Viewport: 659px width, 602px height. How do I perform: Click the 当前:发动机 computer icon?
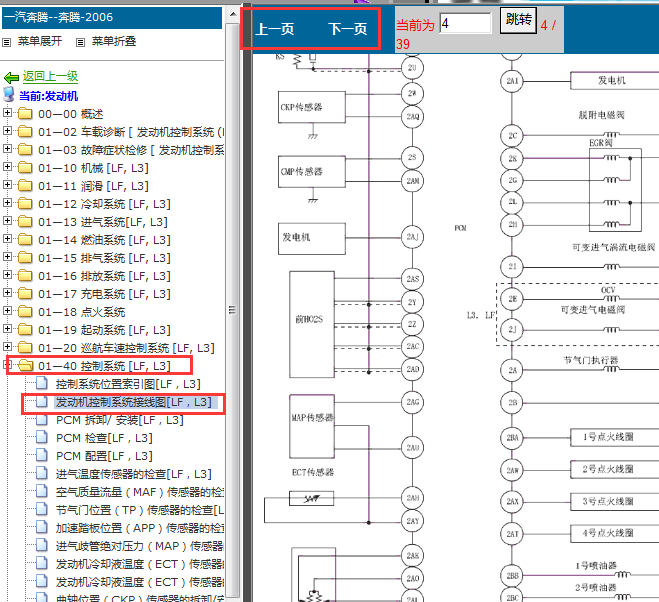[x=9, y=95]
